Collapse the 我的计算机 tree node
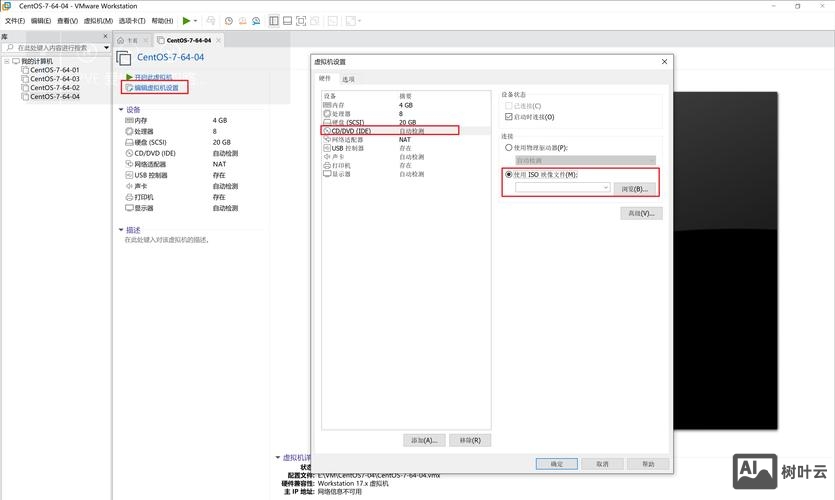 (x=6, y=61)
